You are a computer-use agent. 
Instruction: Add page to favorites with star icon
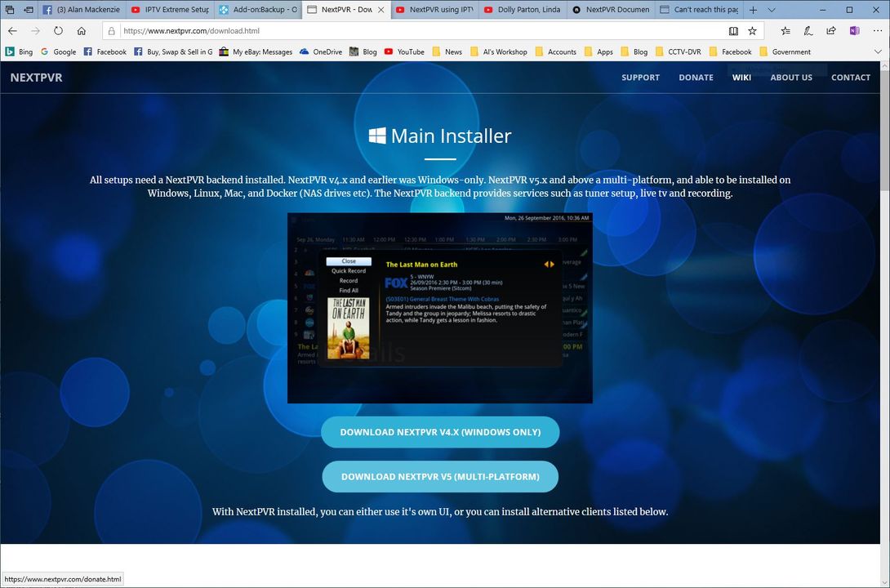752,31
